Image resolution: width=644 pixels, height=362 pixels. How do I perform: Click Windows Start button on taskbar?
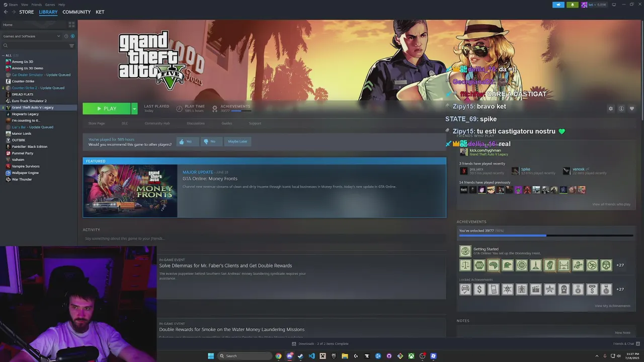point(211,356)
